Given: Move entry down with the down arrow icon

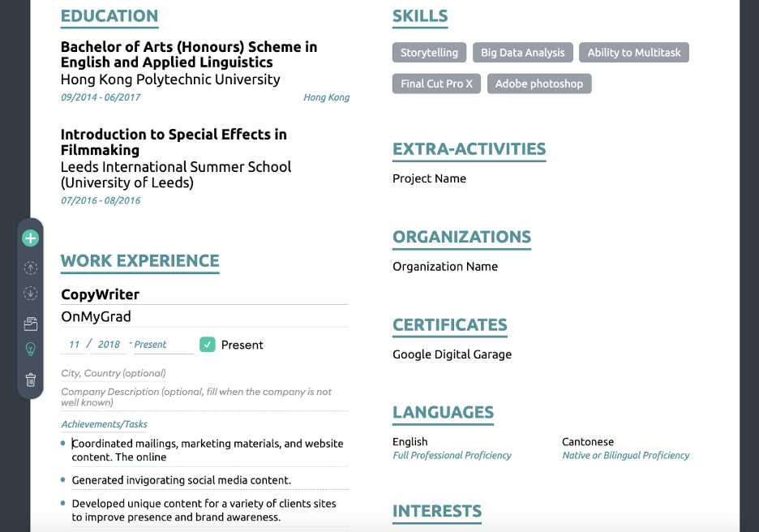Looking at the screenshot, I should pyautogui.click(x=31, y=293).
